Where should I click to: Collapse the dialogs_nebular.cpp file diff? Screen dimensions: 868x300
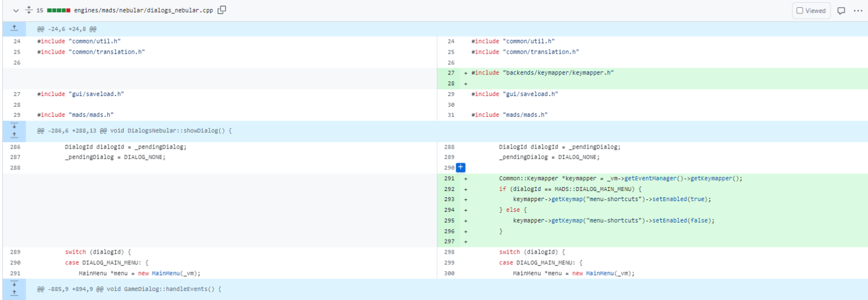16,10
